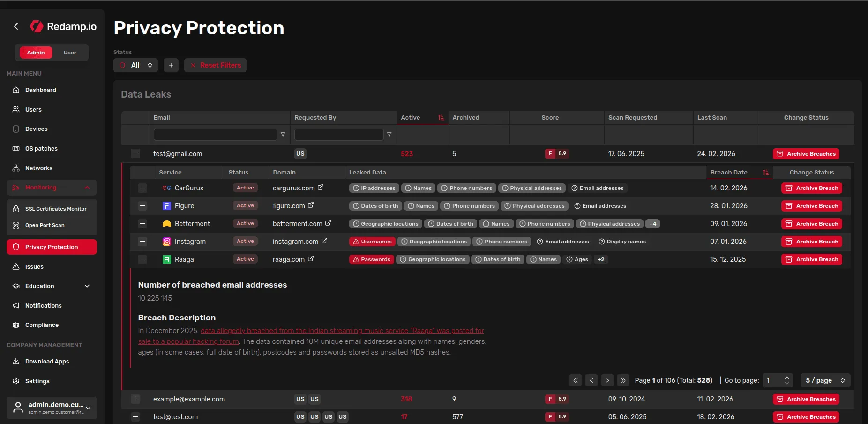Switch from Admin to User mode
868x424 pixels.
[69, 52]
